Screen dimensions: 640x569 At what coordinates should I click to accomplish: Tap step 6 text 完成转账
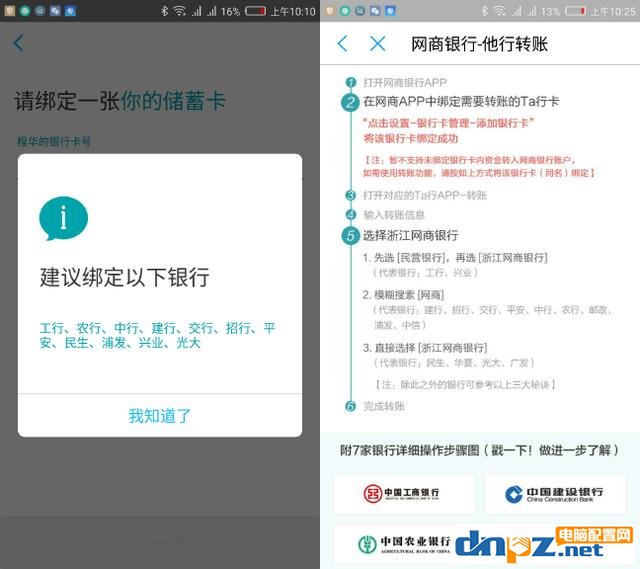(x=384, y=406)
